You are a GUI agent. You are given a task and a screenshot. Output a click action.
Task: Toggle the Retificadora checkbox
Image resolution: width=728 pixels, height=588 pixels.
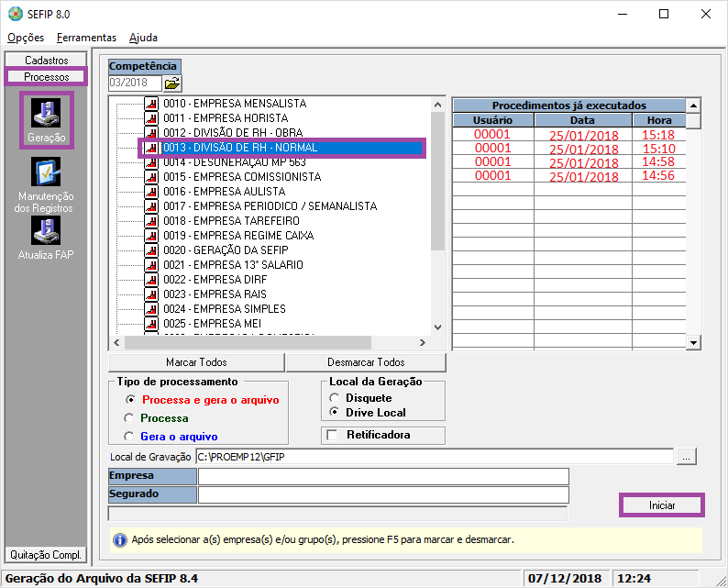tap(332, 435)
